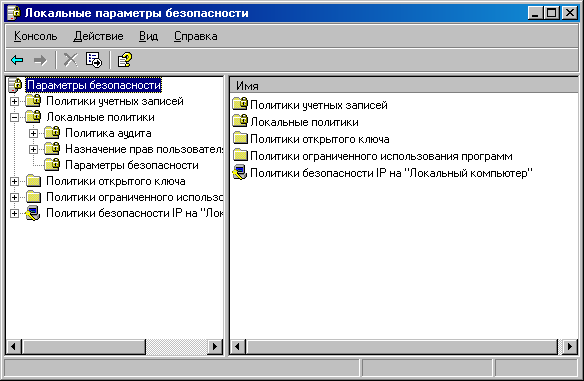
Task: Collapse the Локальные политики tree node
Action: pos(14,117)
